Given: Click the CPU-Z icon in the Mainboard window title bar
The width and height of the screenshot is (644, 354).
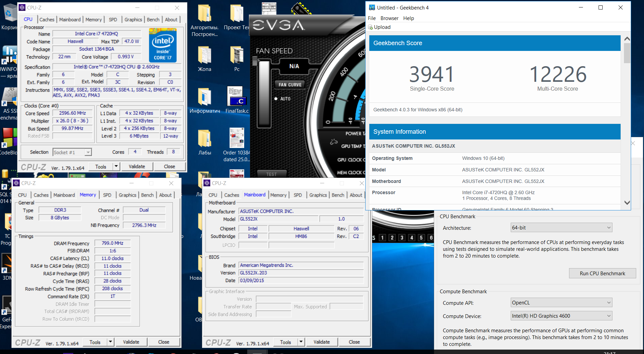Looking at the screenshot, I should (207, 183).
